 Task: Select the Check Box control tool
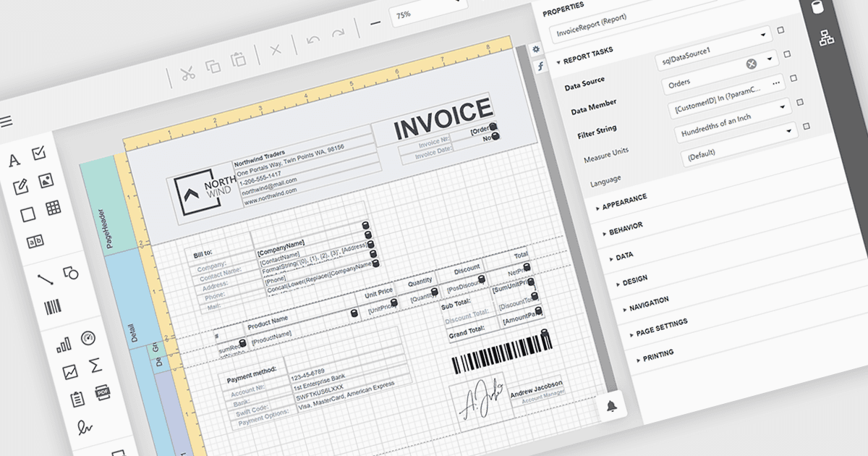[x=39, y=153]
